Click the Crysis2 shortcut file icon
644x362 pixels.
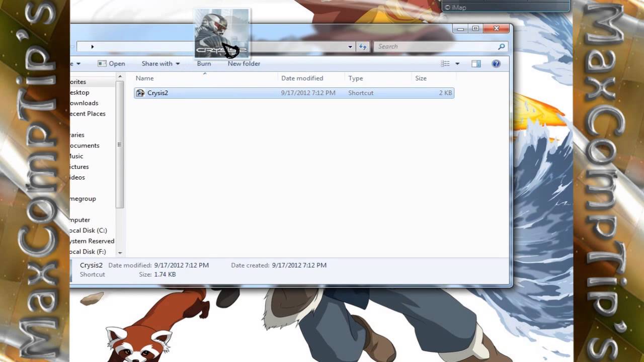tap(140, 93)
